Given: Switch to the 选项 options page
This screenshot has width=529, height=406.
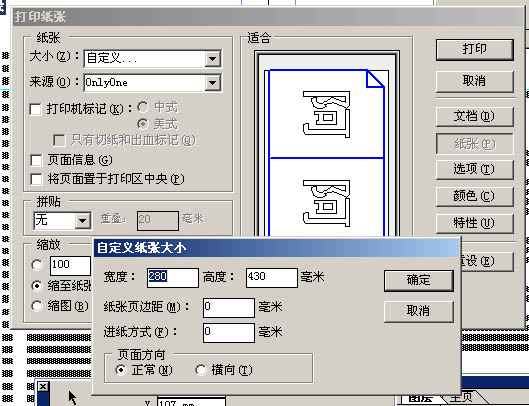Looking at the screenshot, I should [x=475, y=169].
